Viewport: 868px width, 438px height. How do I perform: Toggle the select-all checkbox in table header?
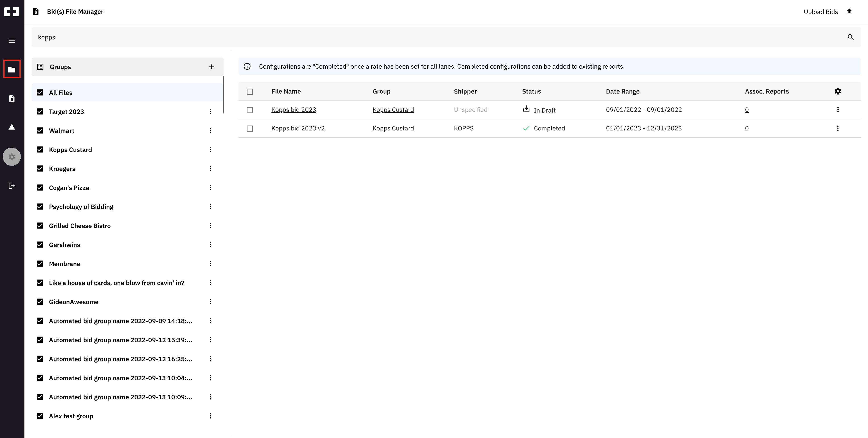click(250, 91)
